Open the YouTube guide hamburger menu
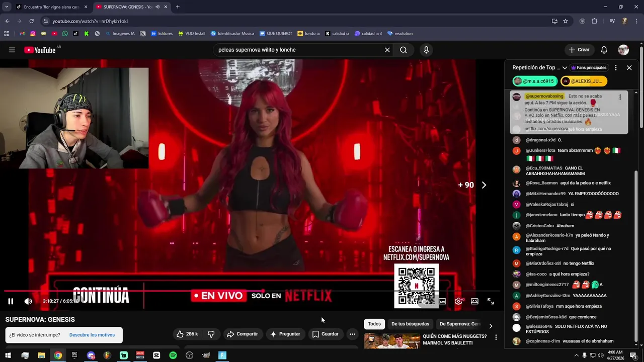This screenshot has height=362, width=644. 12,50
